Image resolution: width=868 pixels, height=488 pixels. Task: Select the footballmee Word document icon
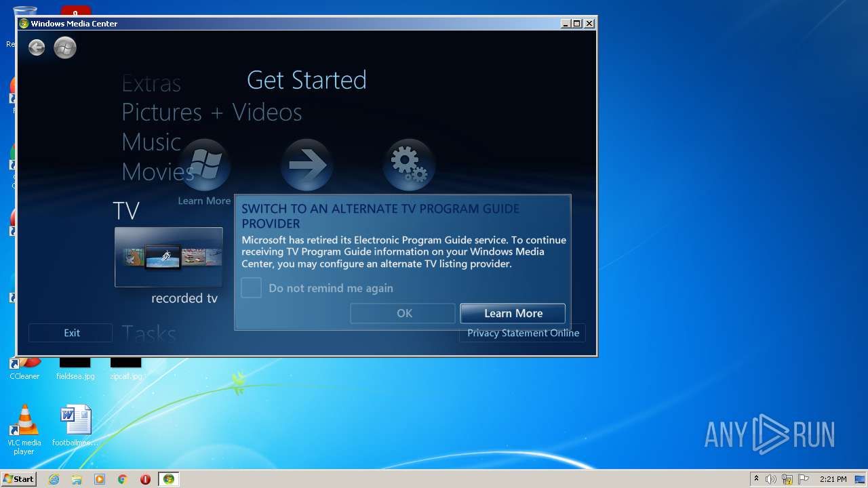pyautogui.click(x=75, y=426)
